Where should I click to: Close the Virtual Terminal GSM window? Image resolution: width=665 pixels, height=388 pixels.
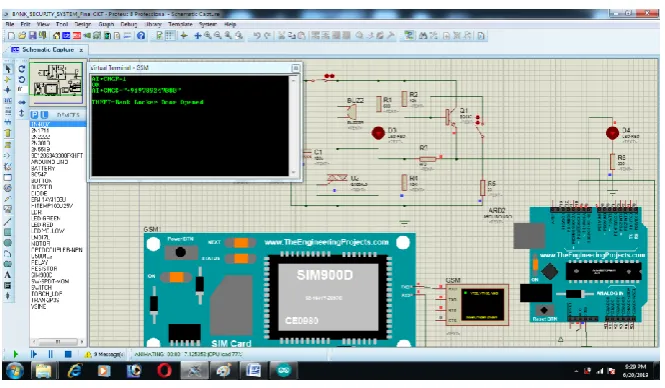click(296, 68)
